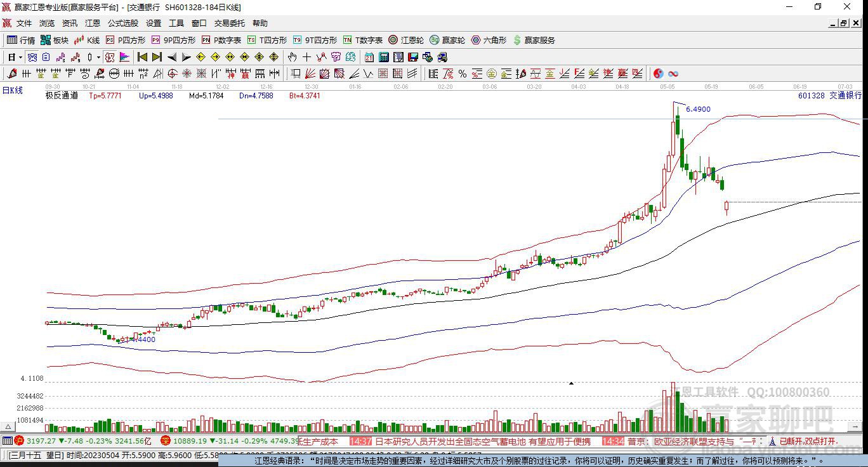Open the calculator icon
This screenshot has height=467, width=868.
383,57
